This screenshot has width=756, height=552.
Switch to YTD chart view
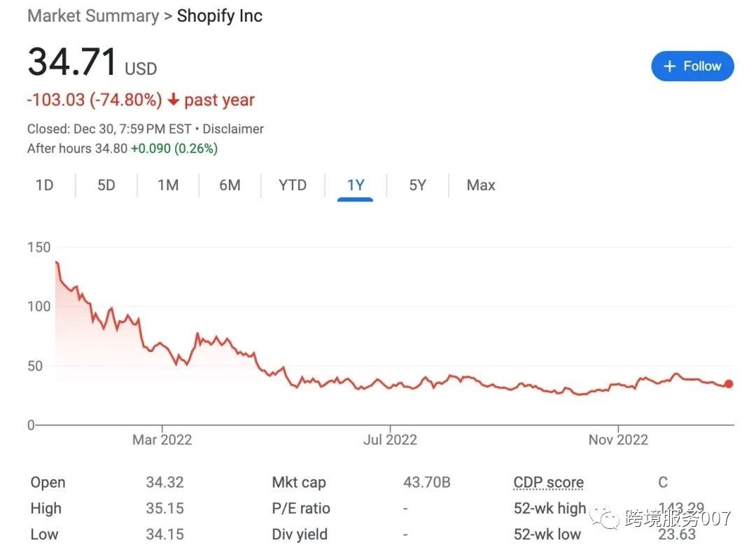pyautogui.click(x=293, y=185)
